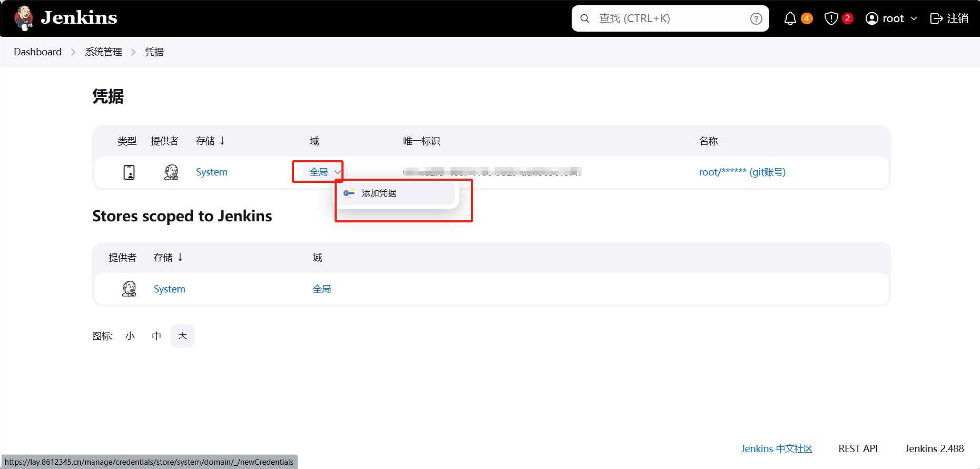980x469 pixels.
Task: Click the 类型 column header
Action: click(127, 141)
